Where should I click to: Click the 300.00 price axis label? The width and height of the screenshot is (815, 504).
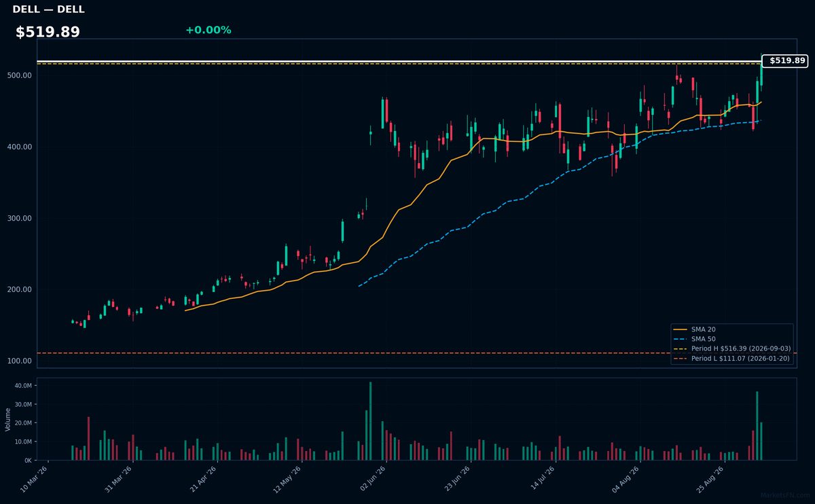tap(20, 218)
